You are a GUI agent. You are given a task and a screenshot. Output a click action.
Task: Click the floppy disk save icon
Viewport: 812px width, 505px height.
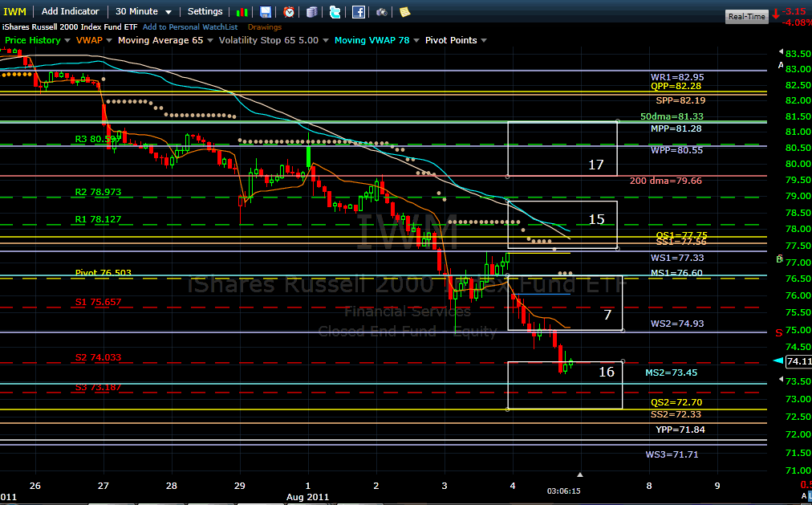pos(265,12)
